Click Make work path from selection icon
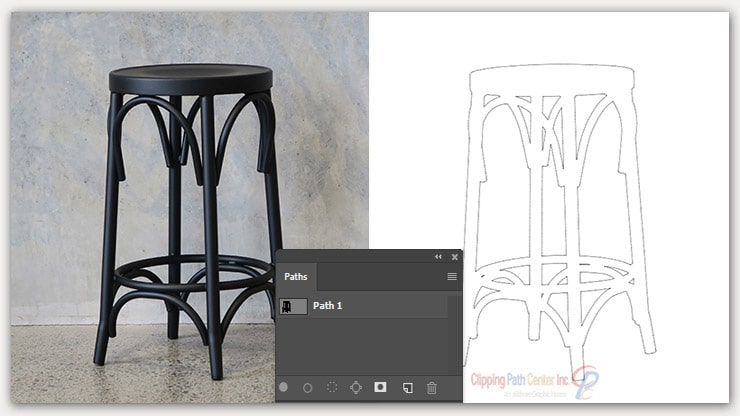The width and height of the screenshot is (740, 416). (x=356, y=386)
